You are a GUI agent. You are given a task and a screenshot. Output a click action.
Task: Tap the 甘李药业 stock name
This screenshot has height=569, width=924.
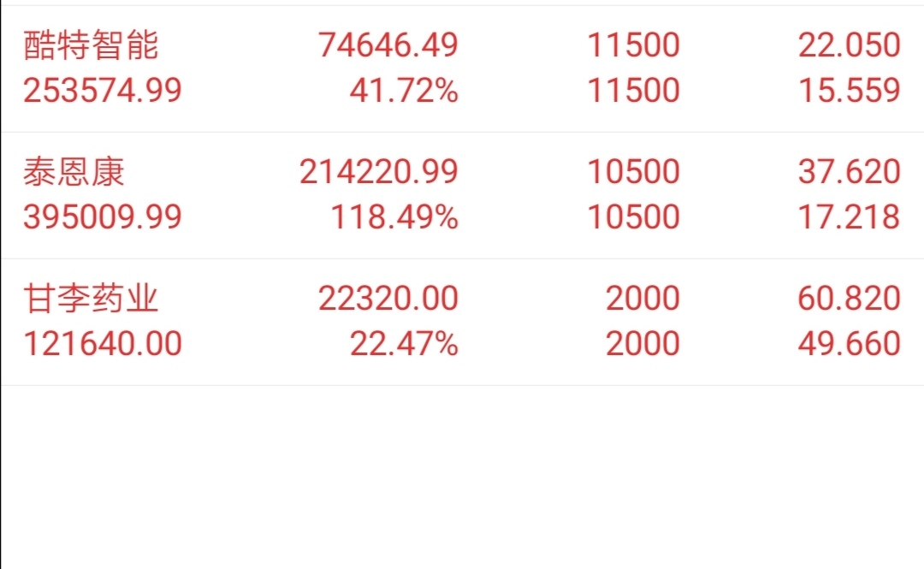click(91, 299)
